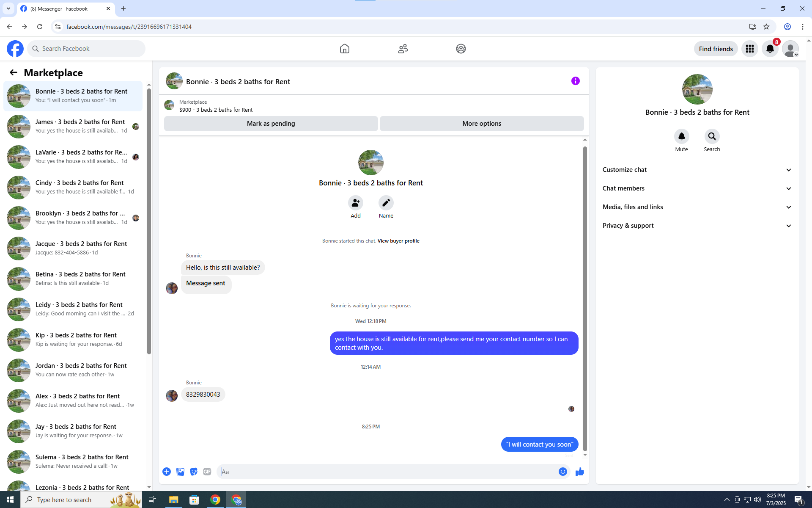812x508 pixels.
Task: Go to Facebook Home tab
Action: 344,49
